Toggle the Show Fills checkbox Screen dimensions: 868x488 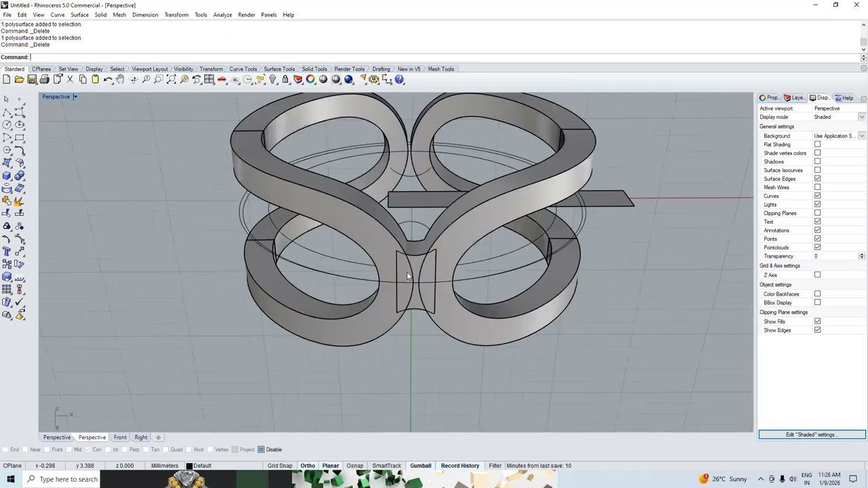pyautogui.click(x=817, y=321)
